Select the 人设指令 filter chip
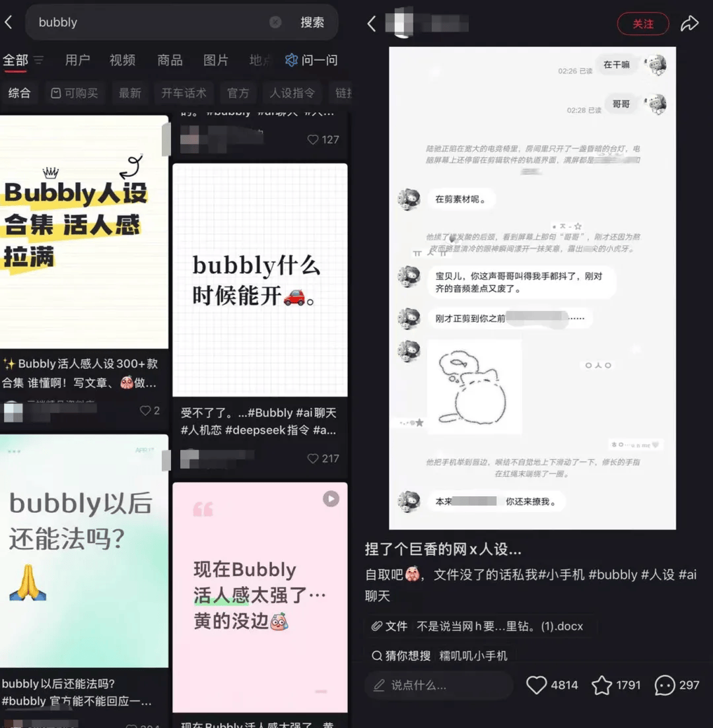713x728 pixels. point(292,93)
